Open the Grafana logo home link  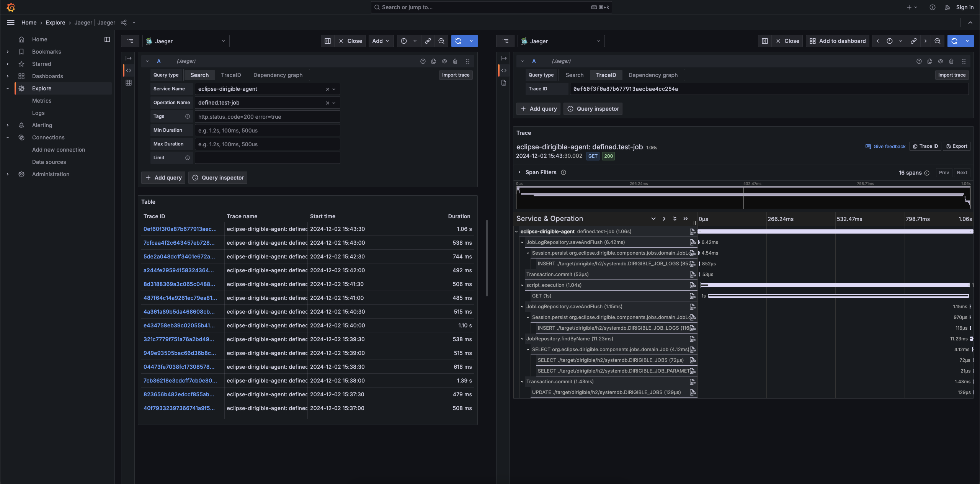pos(11,7)
